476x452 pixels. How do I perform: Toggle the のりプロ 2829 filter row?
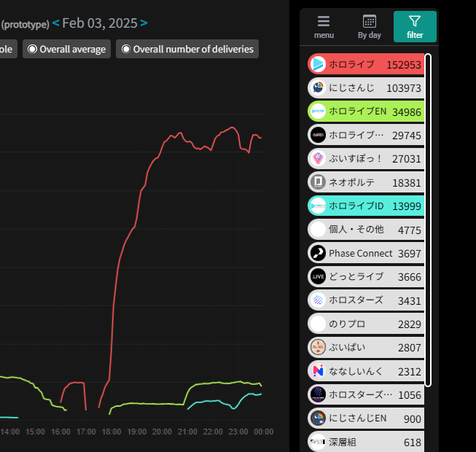coord(366,324)
